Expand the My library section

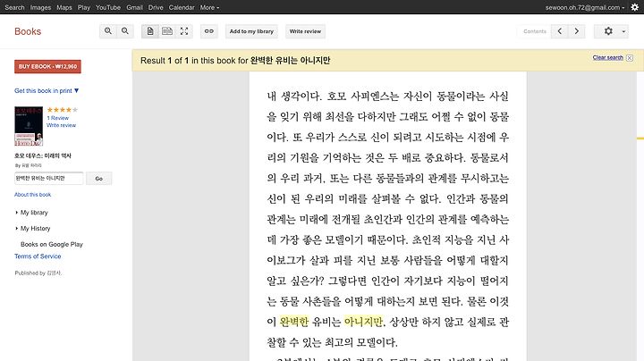[34, 213]
